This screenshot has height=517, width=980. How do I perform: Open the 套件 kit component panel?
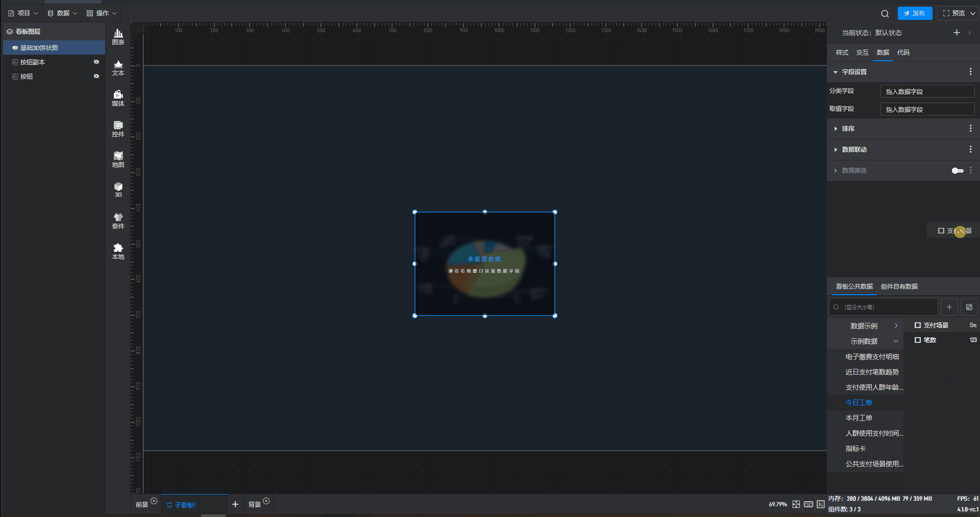point(118,221)
